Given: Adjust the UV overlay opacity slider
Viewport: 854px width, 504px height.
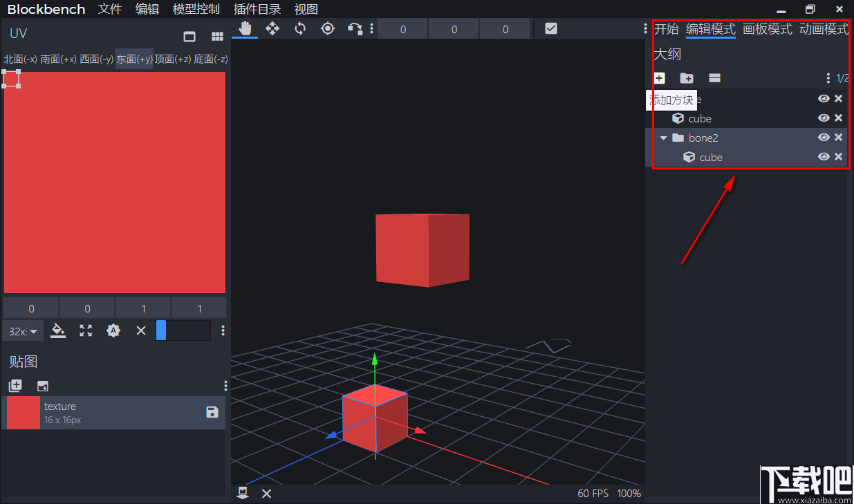Looking at the screenshot, I should [x=183, y=330].
